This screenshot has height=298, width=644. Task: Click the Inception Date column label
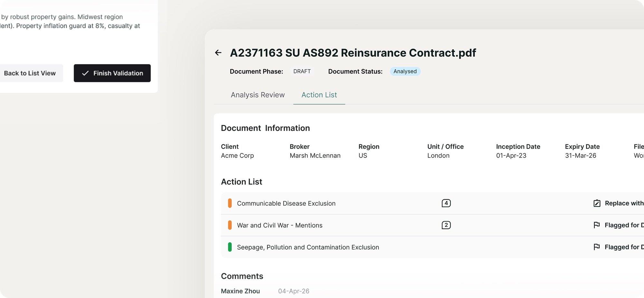click(518, 147)
